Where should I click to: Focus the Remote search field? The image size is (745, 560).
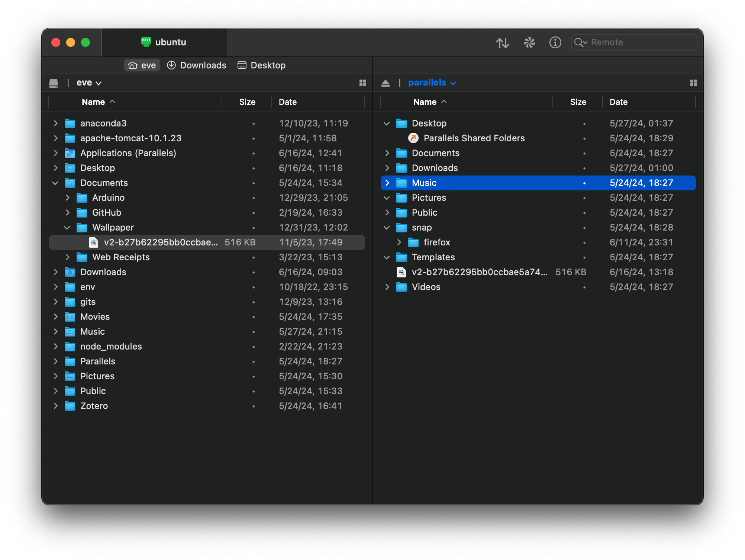[x=634, y=42]
